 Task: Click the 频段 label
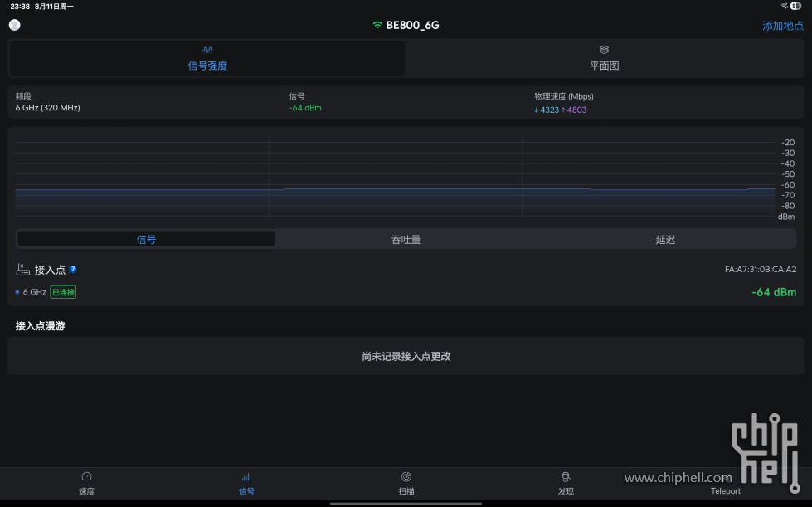[23, 96]
